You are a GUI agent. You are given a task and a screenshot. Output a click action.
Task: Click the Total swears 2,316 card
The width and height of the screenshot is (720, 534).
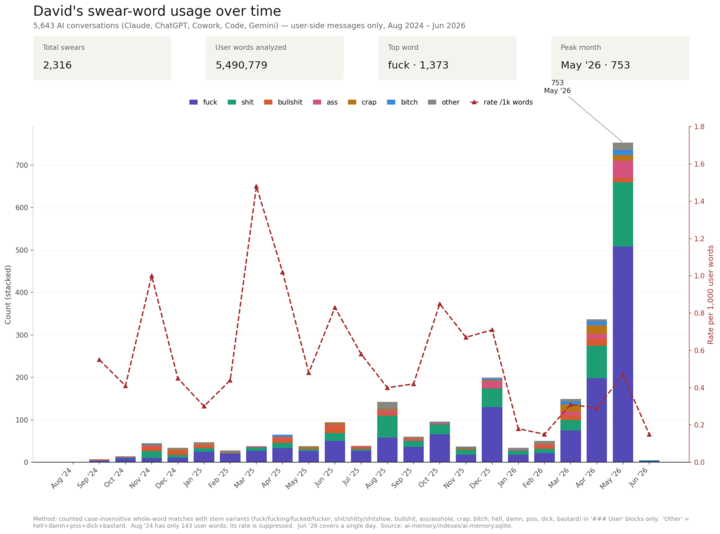click(x=102, y=58)
